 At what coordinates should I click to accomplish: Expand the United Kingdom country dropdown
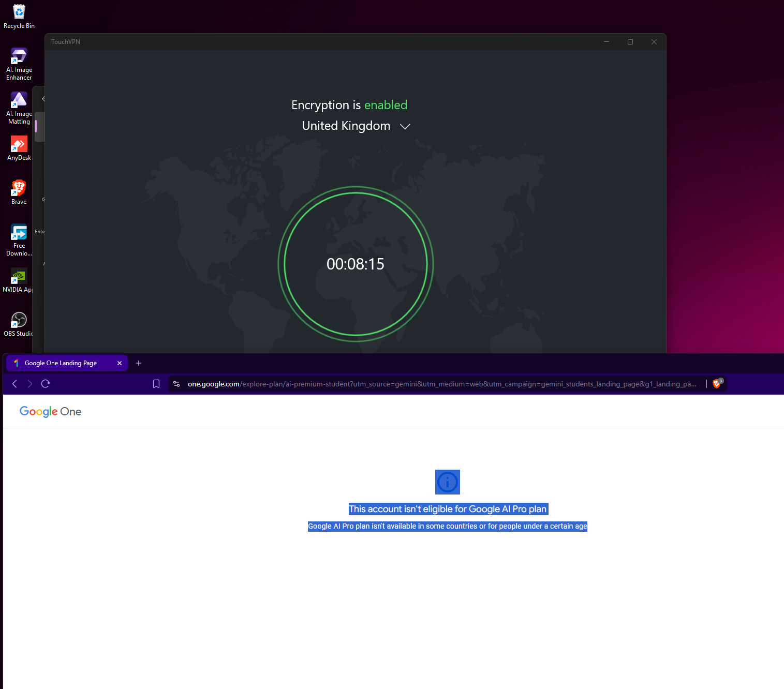pos(346,126)
